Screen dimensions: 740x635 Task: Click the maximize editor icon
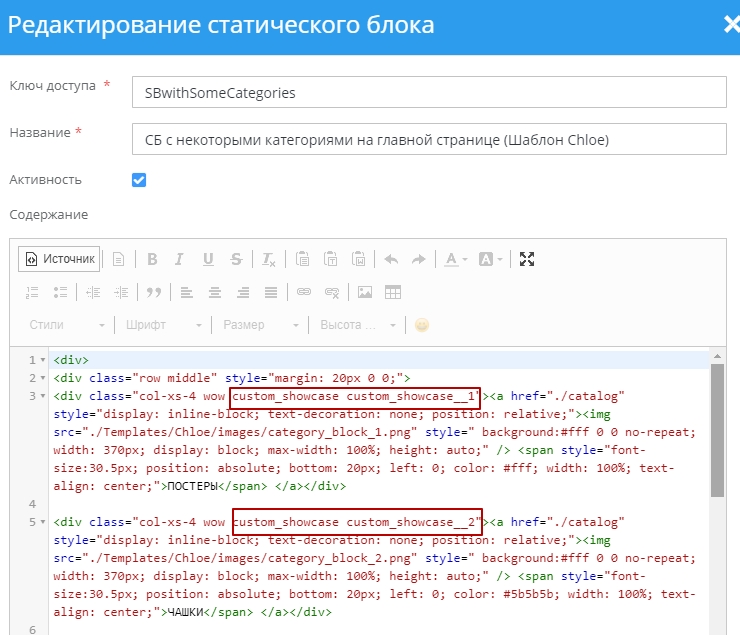coord(527,259)
